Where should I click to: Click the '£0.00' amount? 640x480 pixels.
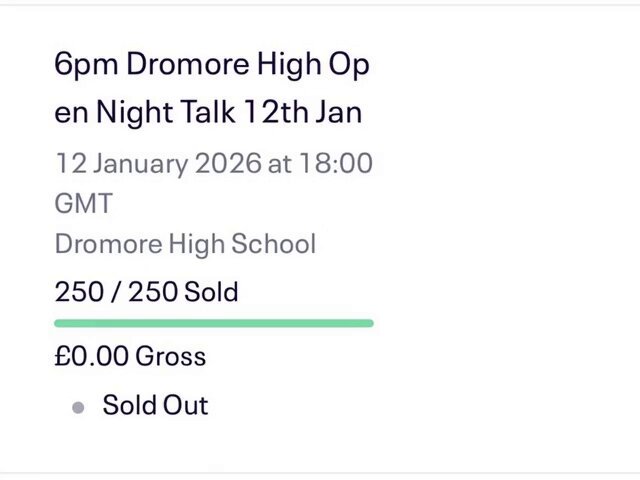pyautogui.click(x=91, y=356)
